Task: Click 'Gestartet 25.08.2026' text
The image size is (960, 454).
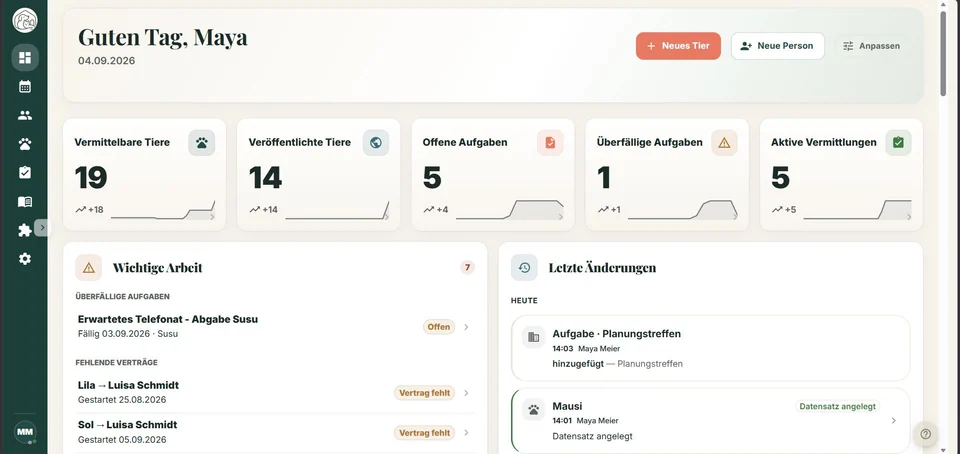Action: (x=122, y=400)
